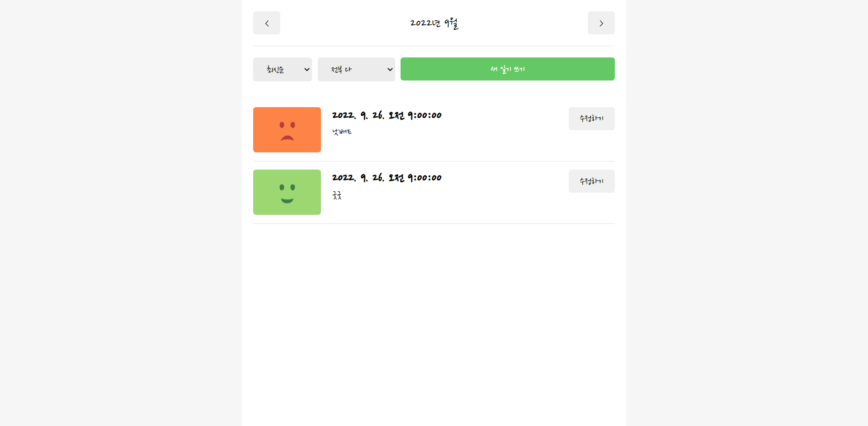Click the green smiley face emotion thumbnail
Viewport: 868px width, 426px height.
tap(287, 192)
